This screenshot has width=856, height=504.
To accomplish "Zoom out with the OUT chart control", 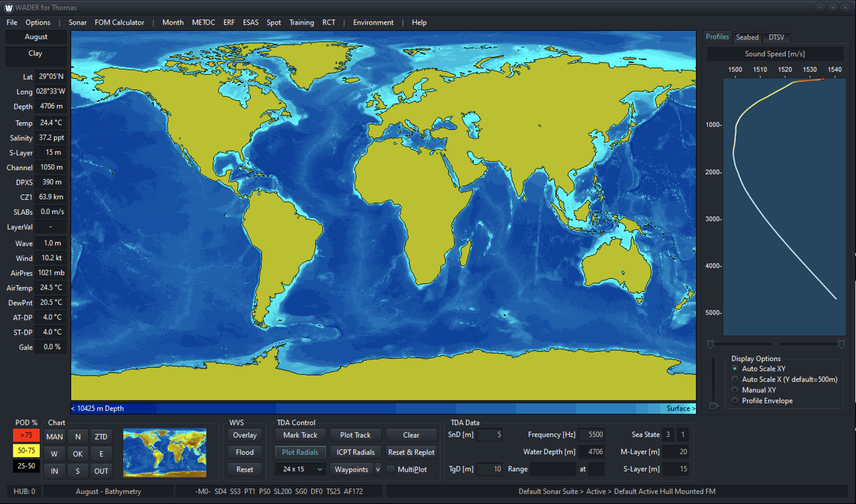I will (101, 471).
